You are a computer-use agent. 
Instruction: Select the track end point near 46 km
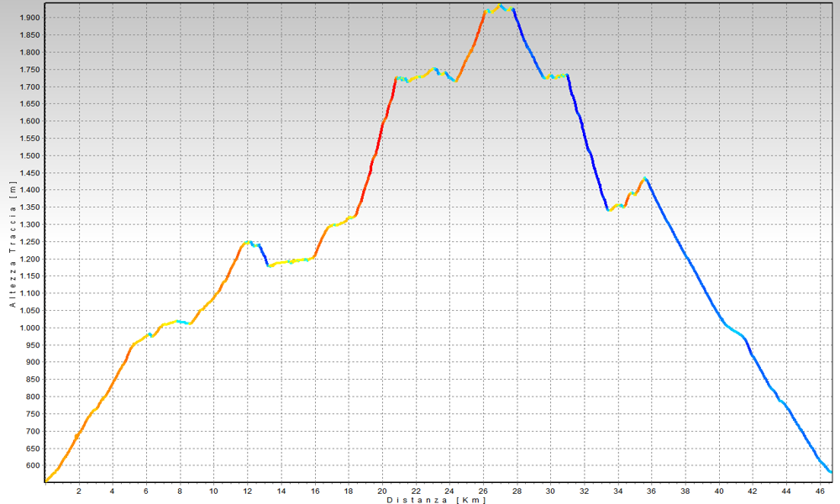coord(830,471)
